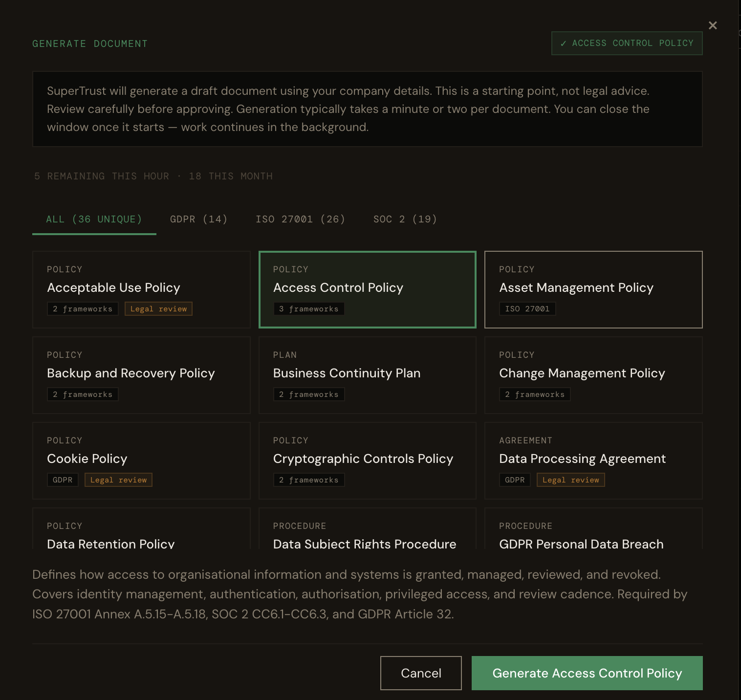Click the GDPR tag on Data Processing Agreement

515,480
